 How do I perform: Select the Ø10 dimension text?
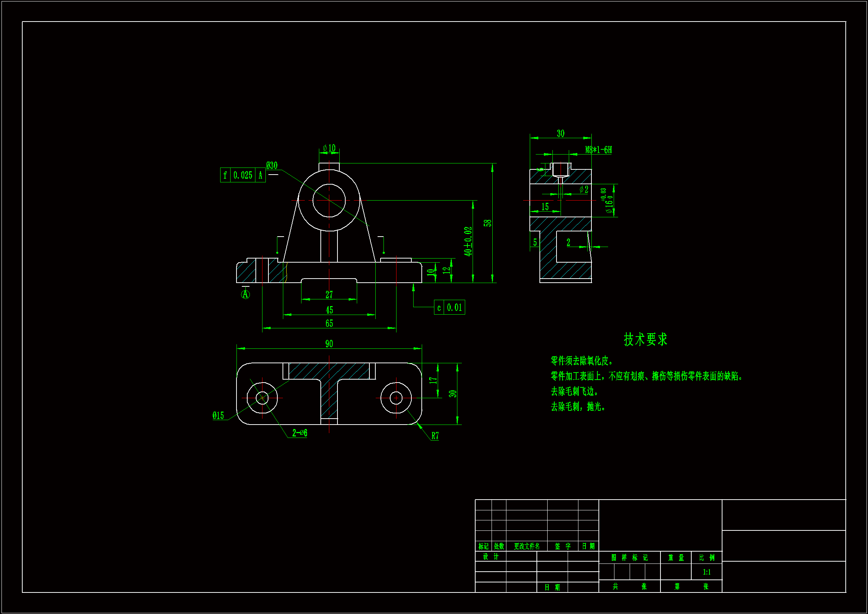pyautogui.click(x=329, y=148)
